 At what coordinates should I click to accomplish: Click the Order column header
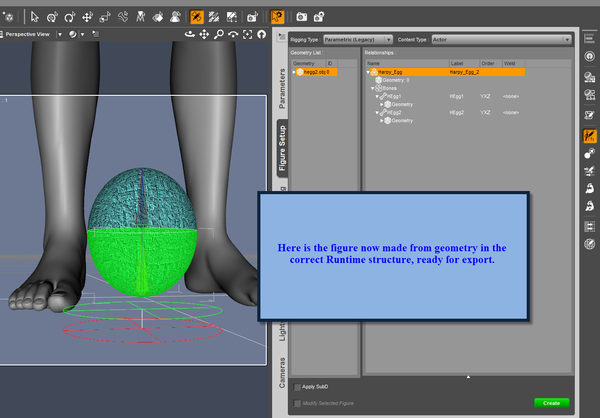click(491, 63)
